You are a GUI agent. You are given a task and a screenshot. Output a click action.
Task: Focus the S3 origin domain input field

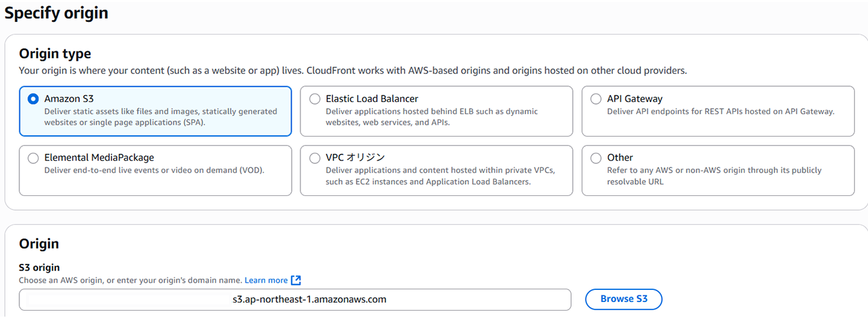(294, 299)
